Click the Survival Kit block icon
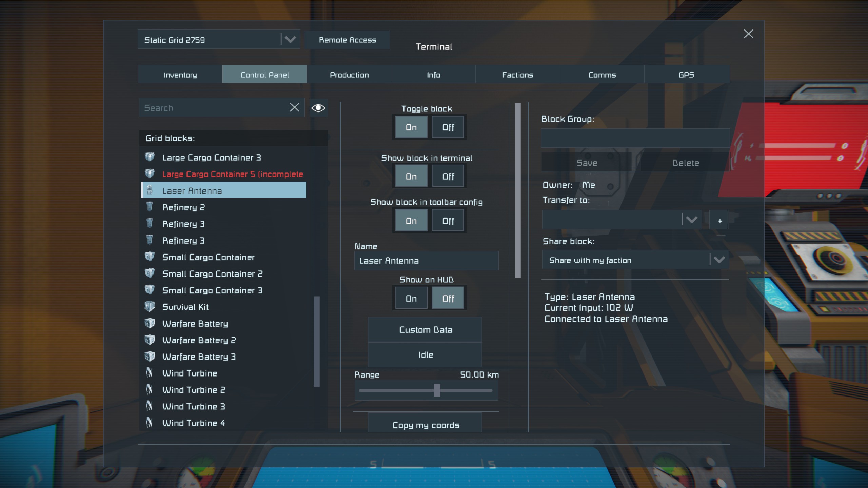868x488 pixels. (x=150, y=307)
